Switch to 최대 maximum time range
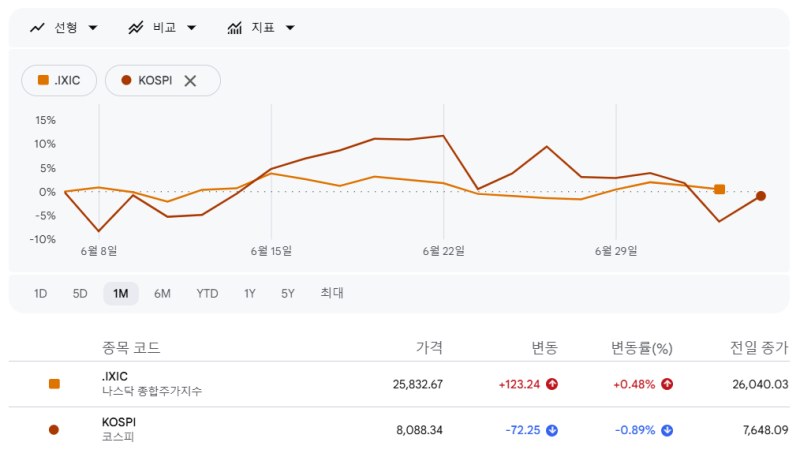The height and width of the screenshot is (461, 800). click(x=332, y=293)
